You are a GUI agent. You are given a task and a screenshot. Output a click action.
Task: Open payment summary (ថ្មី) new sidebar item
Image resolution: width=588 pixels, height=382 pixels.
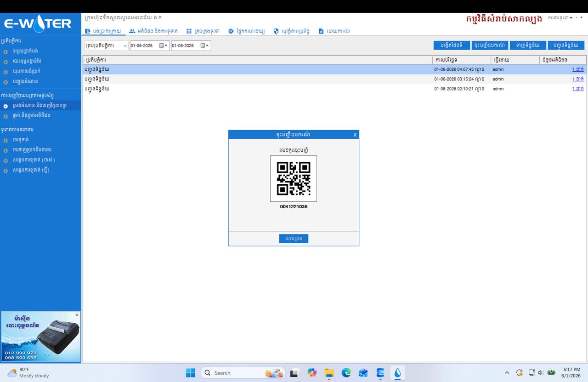pyautogui.click(x=31, y=170)
